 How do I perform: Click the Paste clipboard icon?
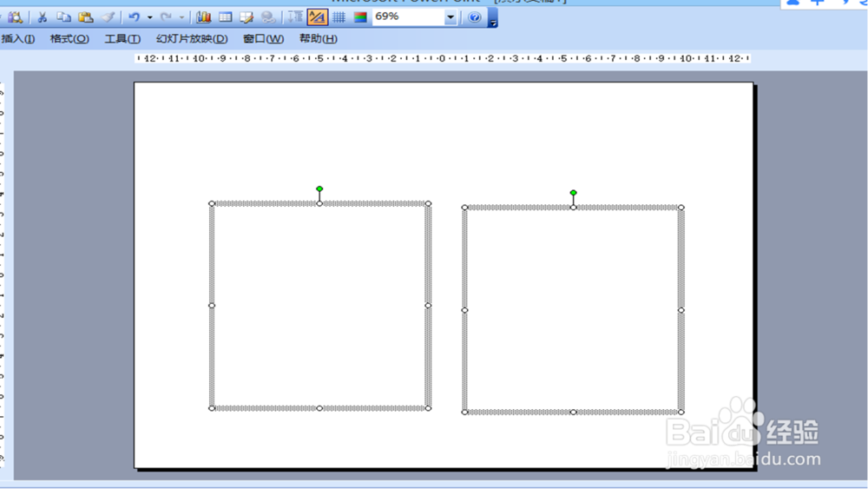pyautogui.click(x=85, y=17)
